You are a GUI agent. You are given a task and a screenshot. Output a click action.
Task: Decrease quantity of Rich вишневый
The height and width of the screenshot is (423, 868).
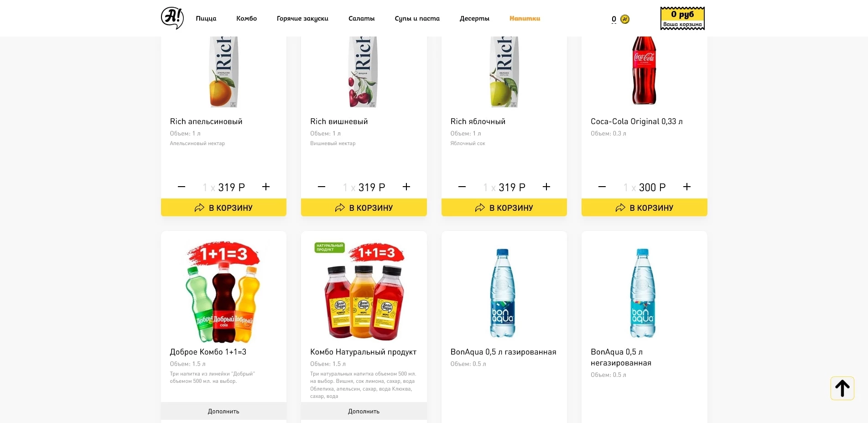pos(322,187)
